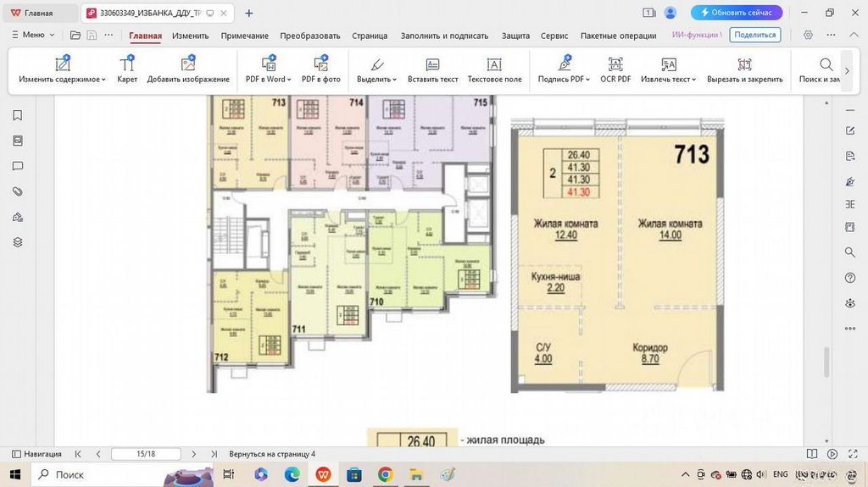Click the settings gear icon
Image resolution: width=868 pixels, height=487 pixels.
tap(808, 35)
